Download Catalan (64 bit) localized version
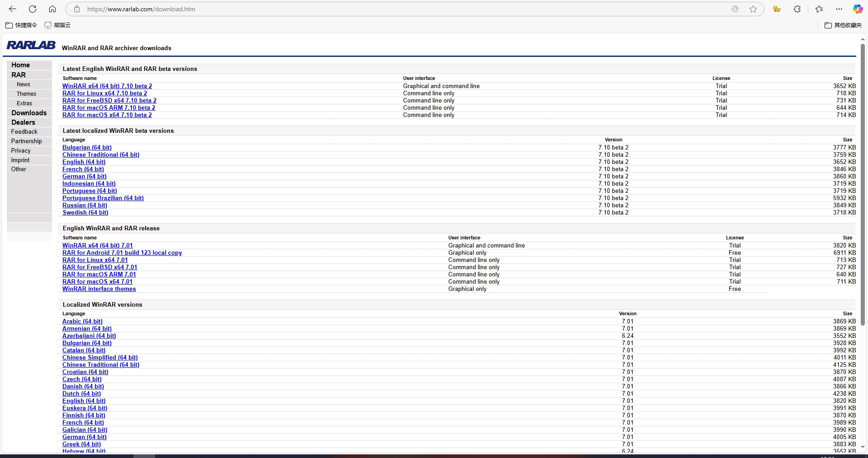868x458 pixels. click(x=84, y=351)
